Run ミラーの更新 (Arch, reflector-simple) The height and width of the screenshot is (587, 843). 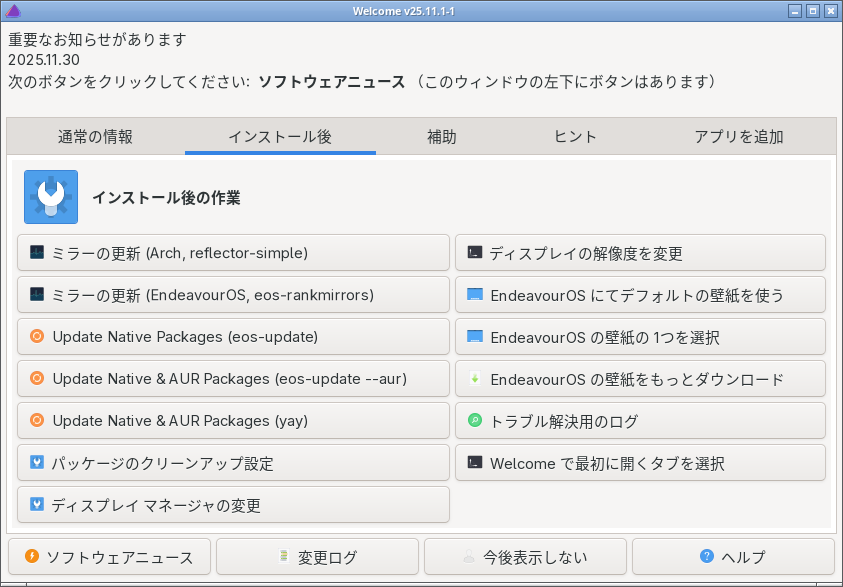pos(233,253)
